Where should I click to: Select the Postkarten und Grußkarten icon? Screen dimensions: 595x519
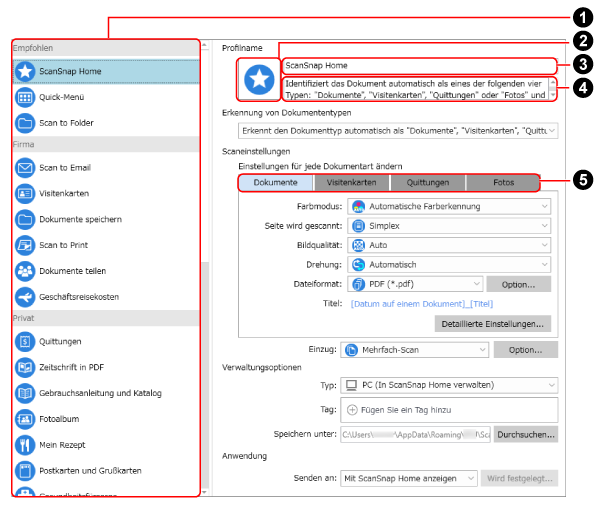[25, 471]
